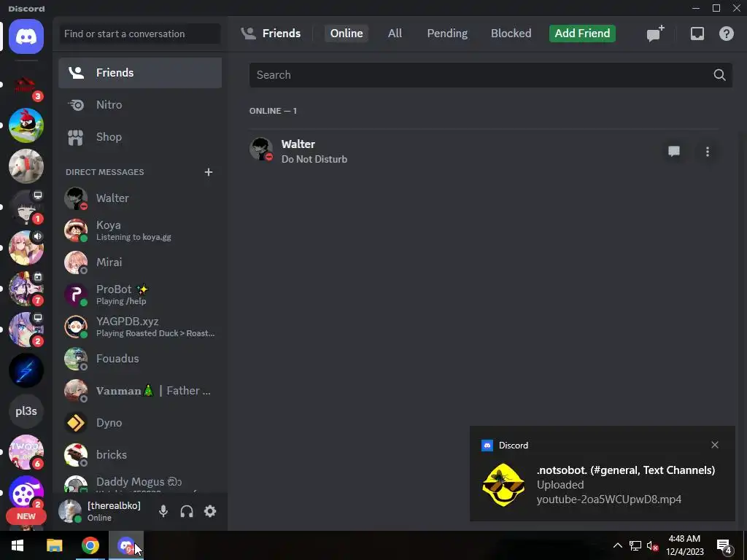Click the therealbko user profile panel
The image size is (747, 560).
click(x=103, y=511)
